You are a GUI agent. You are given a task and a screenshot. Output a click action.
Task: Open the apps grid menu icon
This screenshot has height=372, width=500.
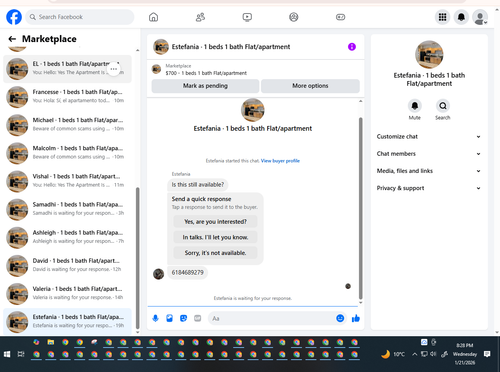[x=442, y=17]
